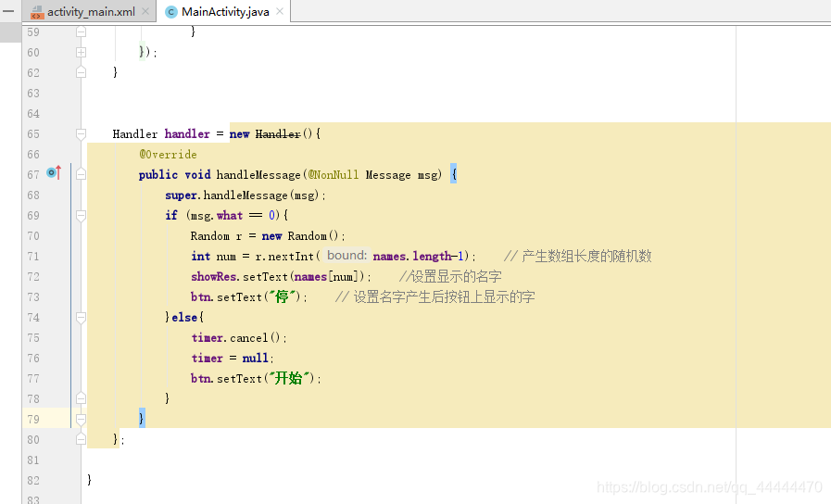Click 'timer = null' on line 76
831x504 pixels.
pyautogui.click(x=231, y=359)
